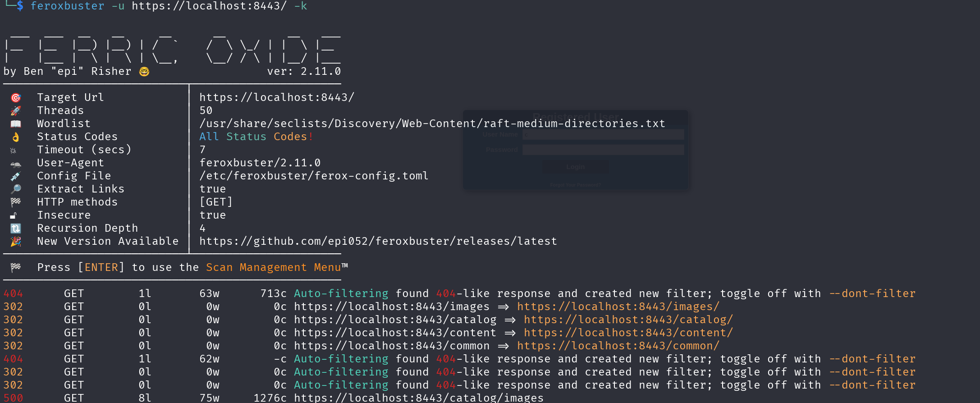Click the 500 status code in the last row

point(13,398)
